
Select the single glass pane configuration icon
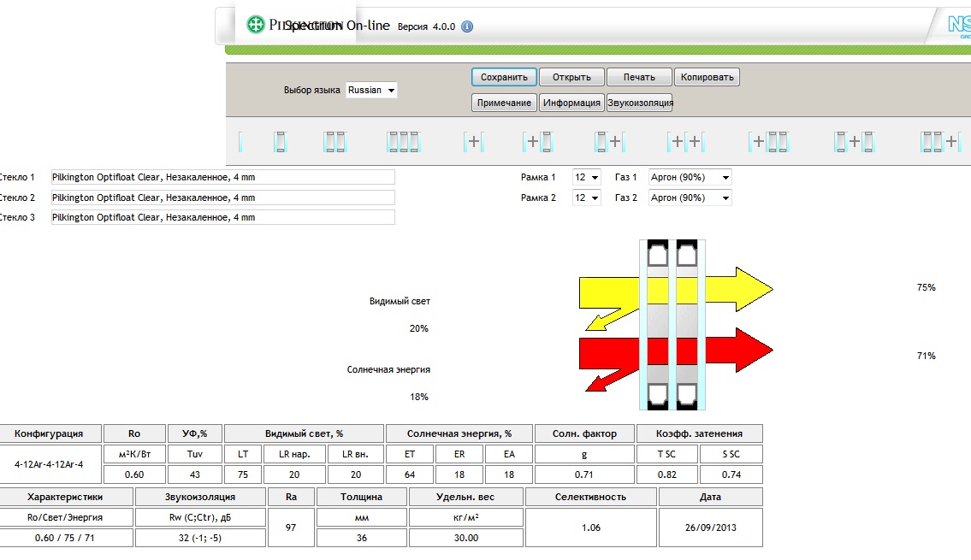[x=240, y=142]
